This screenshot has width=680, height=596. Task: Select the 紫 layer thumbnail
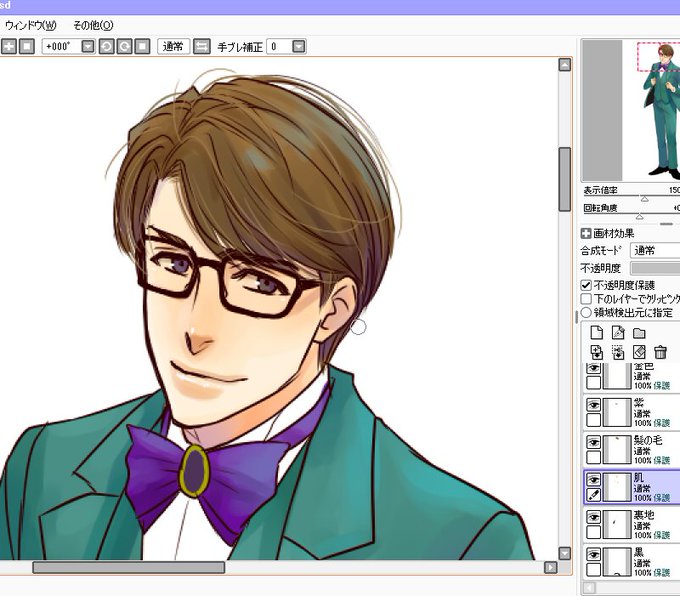click(617, 413)
